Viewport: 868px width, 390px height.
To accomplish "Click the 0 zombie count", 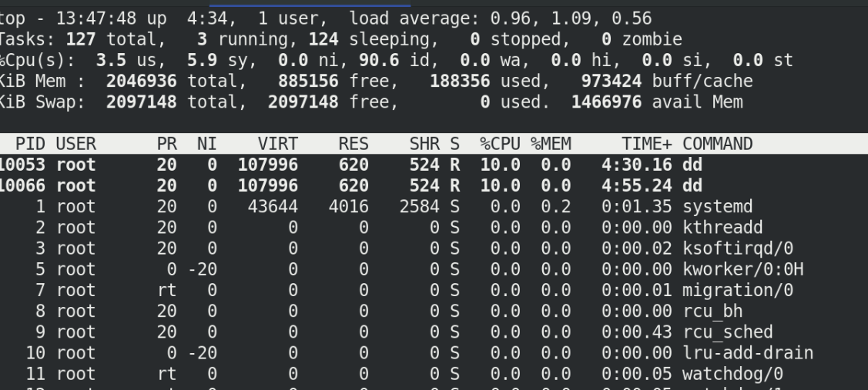I will [607, 39].
